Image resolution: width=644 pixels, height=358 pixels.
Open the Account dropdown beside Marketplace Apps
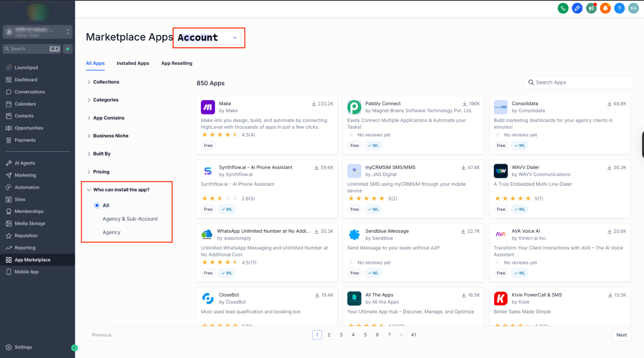tap(208, 38)
